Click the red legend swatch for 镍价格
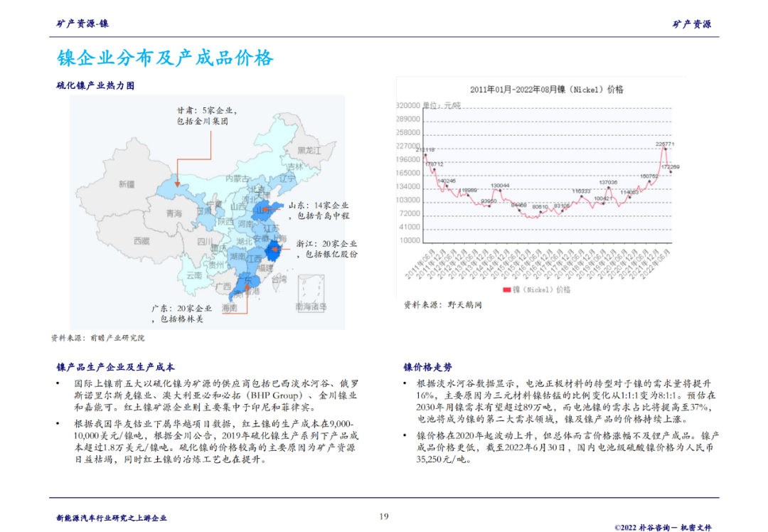 pos(507,289)
